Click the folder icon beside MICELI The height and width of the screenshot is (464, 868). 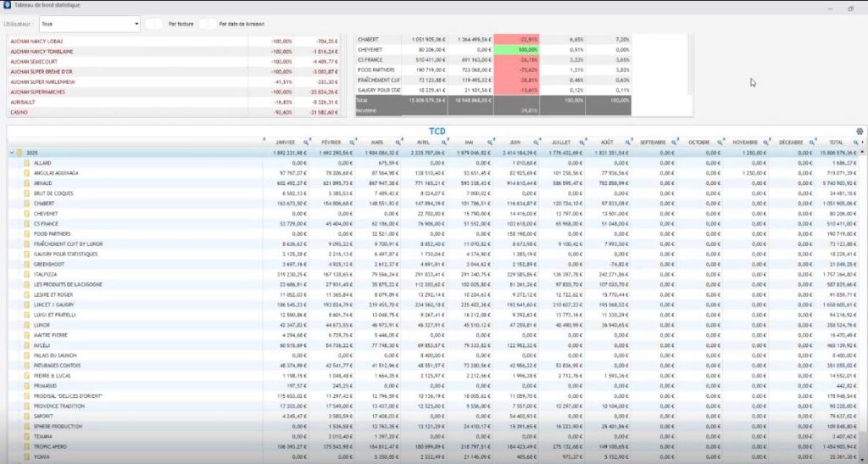pyautogui.click(x=26, y=345)
